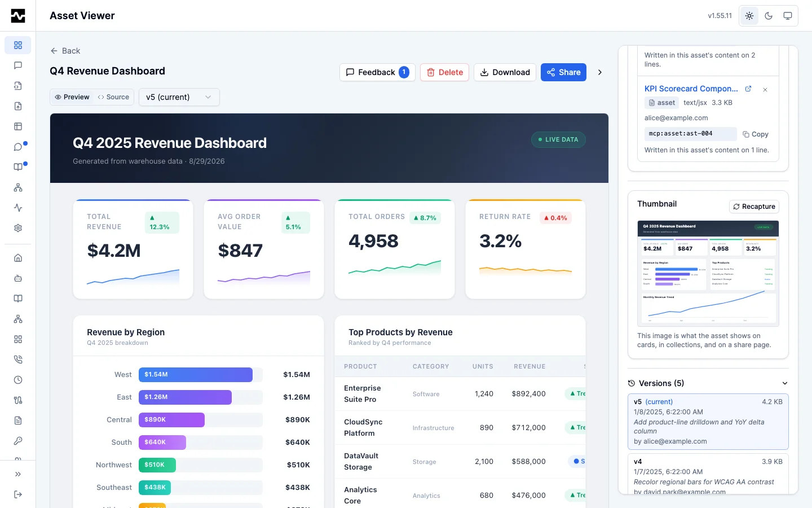Click the plug connector sidebar icon
The image size is (812, 508).
click(18, 400)
